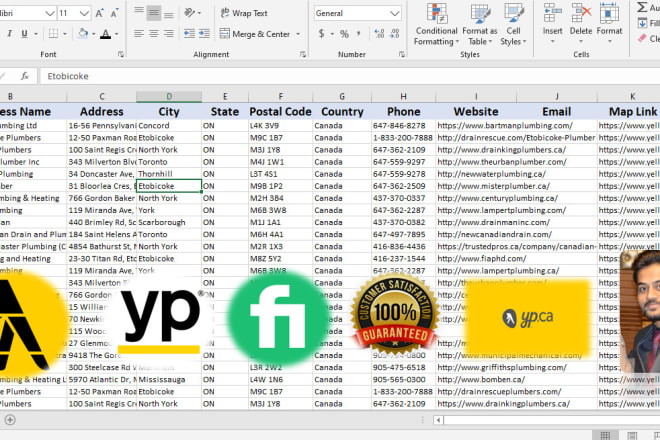The height and width of the screenshot is (440, 660).
Task: Open the text Orientation options
Action: coord(192,13)
